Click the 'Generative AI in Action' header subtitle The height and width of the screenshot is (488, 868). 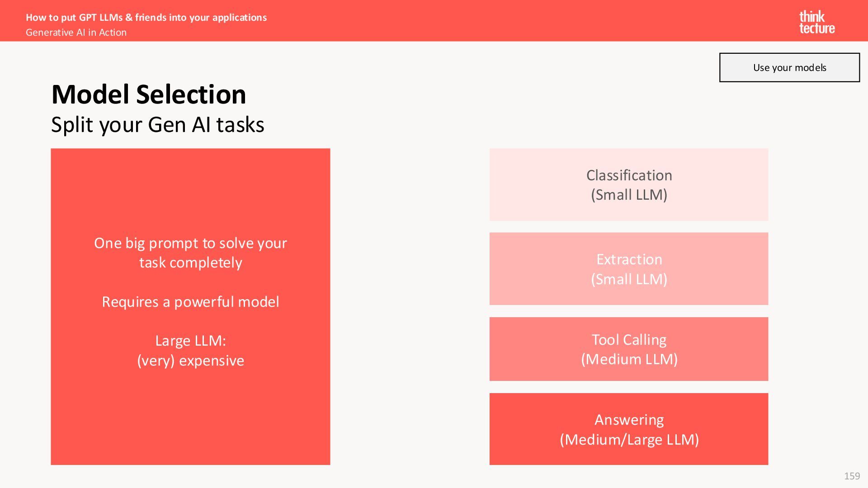(76, 33)
